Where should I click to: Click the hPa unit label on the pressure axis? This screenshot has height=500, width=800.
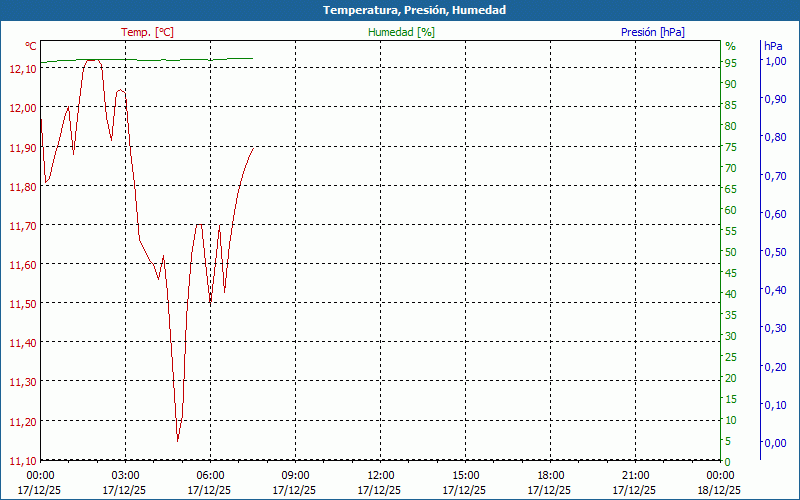pos(773,46)
